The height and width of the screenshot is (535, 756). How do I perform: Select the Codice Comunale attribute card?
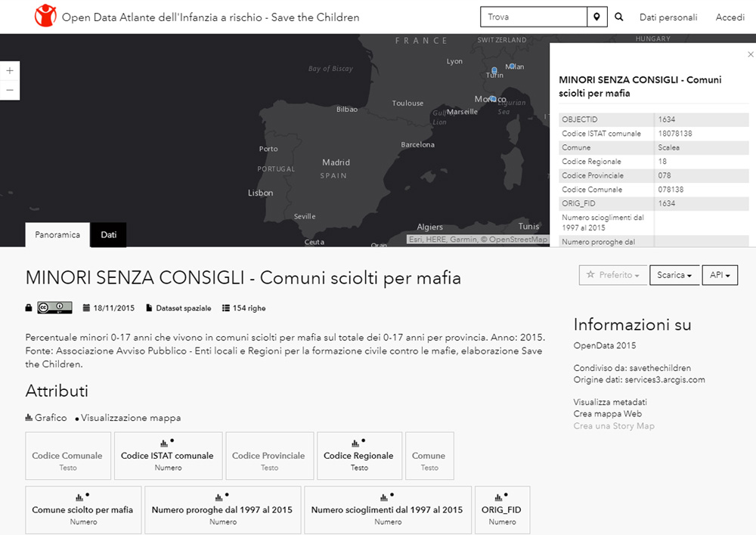click(68, 456)
